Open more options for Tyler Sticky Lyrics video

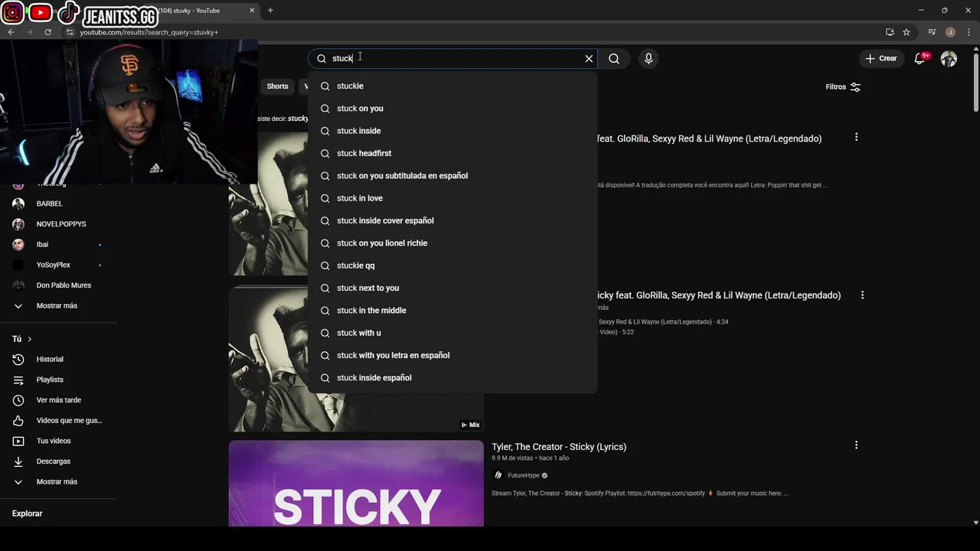tap(856, 445)
